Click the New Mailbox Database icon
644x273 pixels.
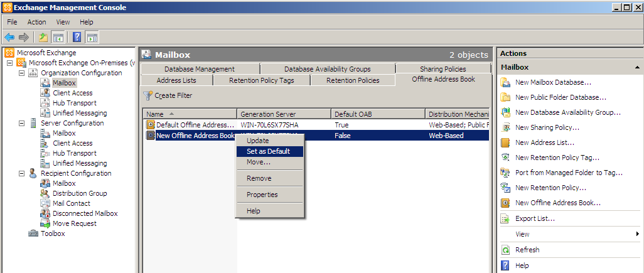505,82
